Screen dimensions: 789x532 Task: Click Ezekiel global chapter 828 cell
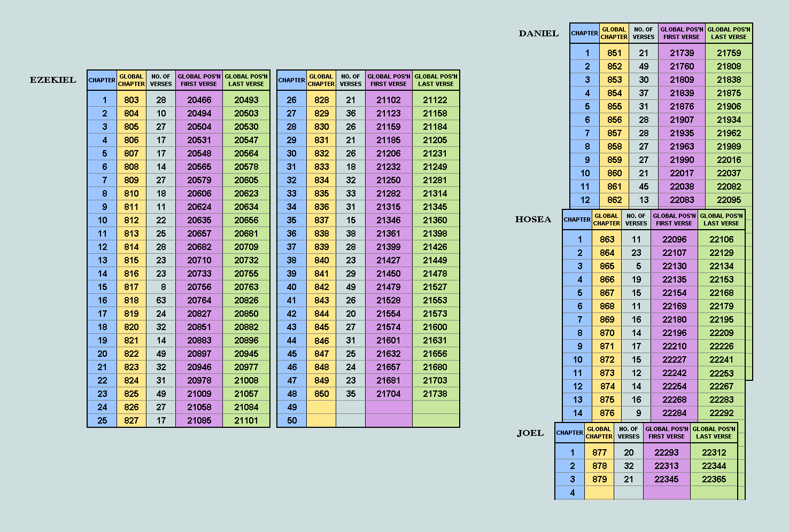(322, 100)
